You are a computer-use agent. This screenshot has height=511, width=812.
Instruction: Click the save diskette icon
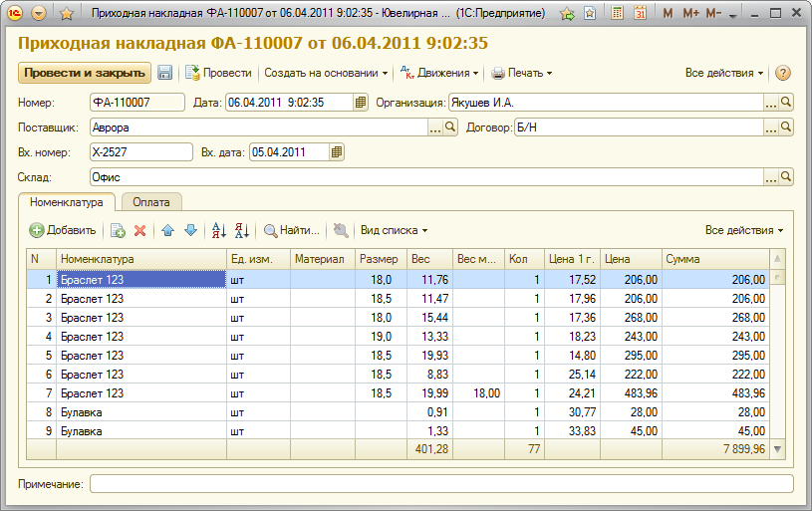pos(164,73)
